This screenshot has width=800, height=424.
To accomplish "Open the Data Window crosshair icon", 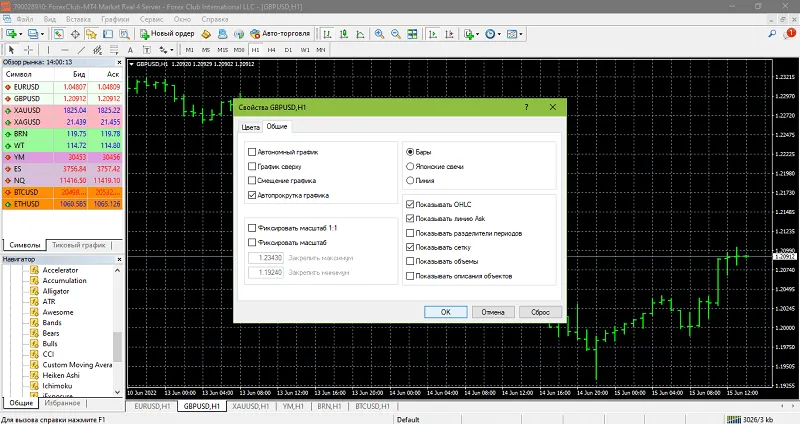I will click(75, 34).
